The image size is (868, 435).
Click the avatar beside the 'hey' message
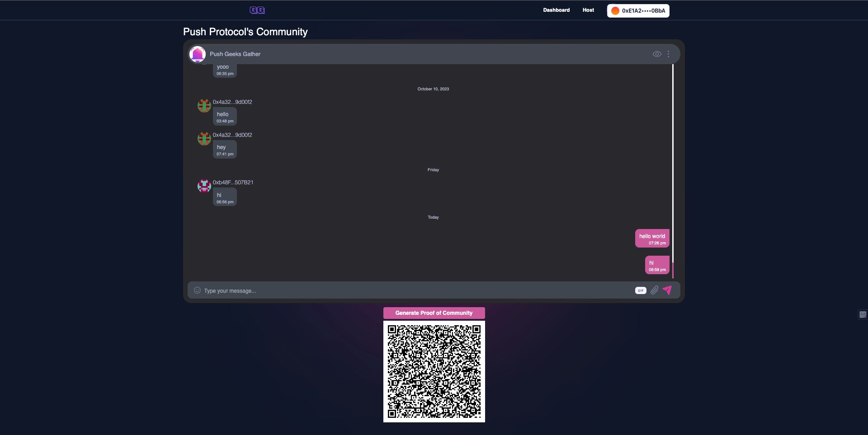[204, 139]
